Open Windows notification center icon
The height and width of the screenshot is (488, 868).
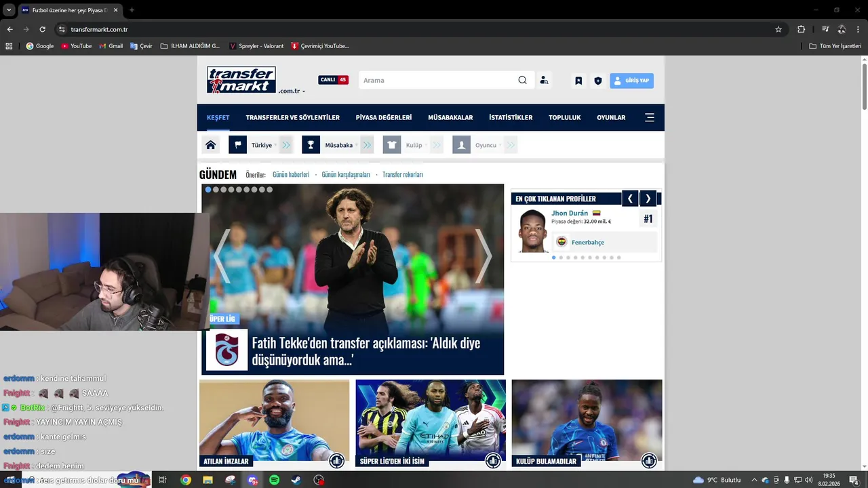(x=854, y=480)
